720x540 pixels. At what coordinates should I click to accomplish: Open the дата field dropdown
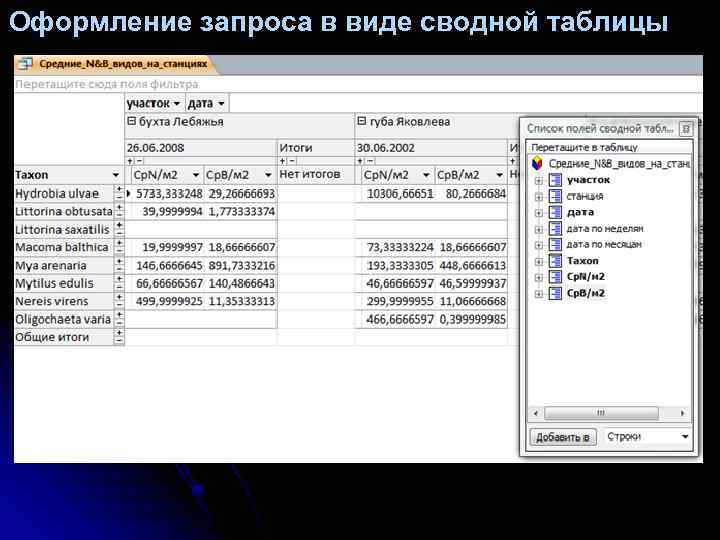point(221,104)
